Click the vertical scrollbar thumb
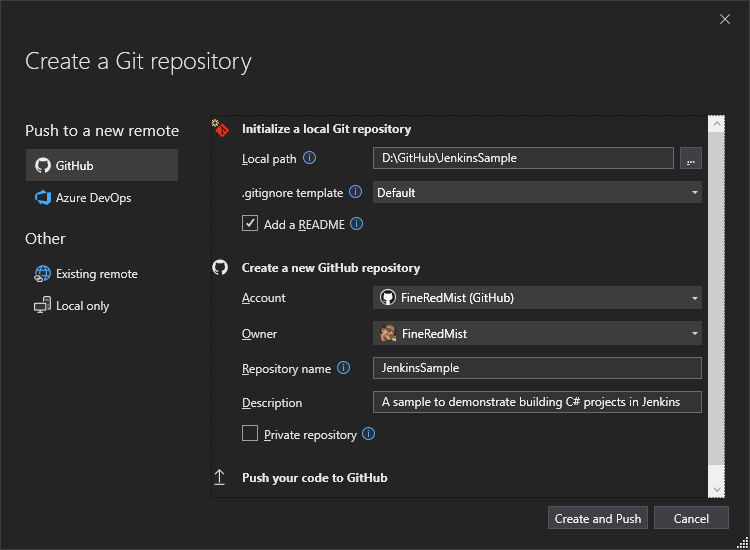This screenshot has width=750, height=550. (717, 298)
